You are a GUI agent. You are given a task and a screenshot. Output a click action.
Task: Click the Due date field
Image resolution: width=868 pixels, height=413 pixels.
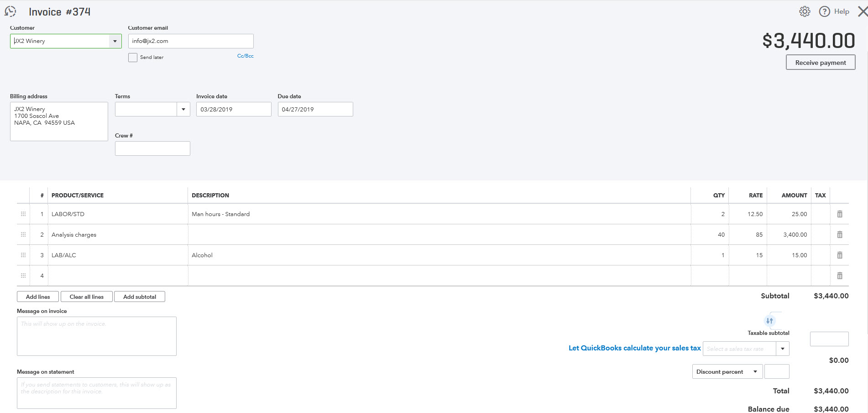(x=315, y=109)
